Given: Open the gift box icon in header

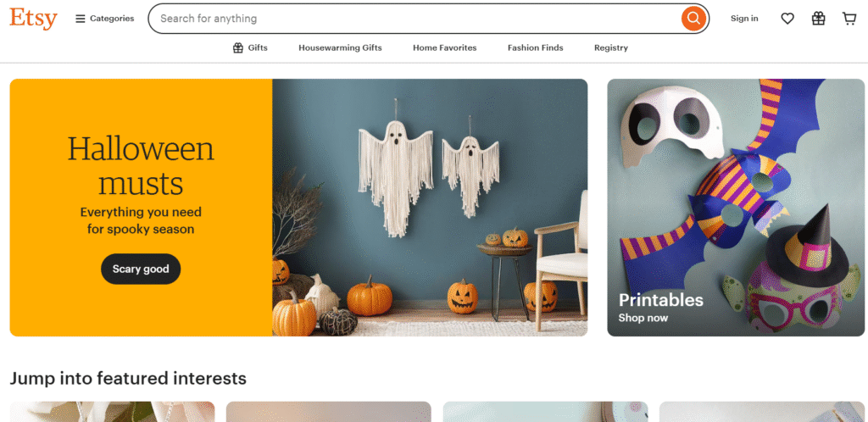Looking at the screenshot, I should pos(818,19).
